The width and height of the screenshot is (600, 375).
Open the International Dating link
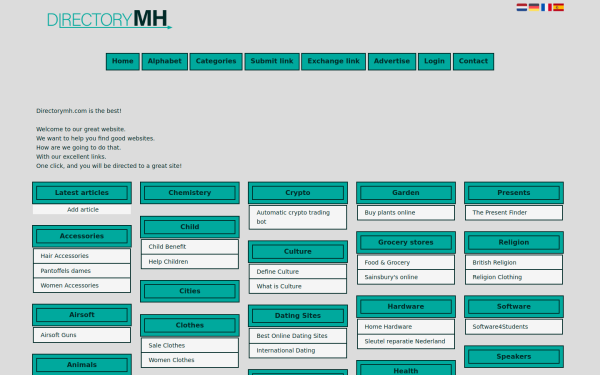point(298,351)
